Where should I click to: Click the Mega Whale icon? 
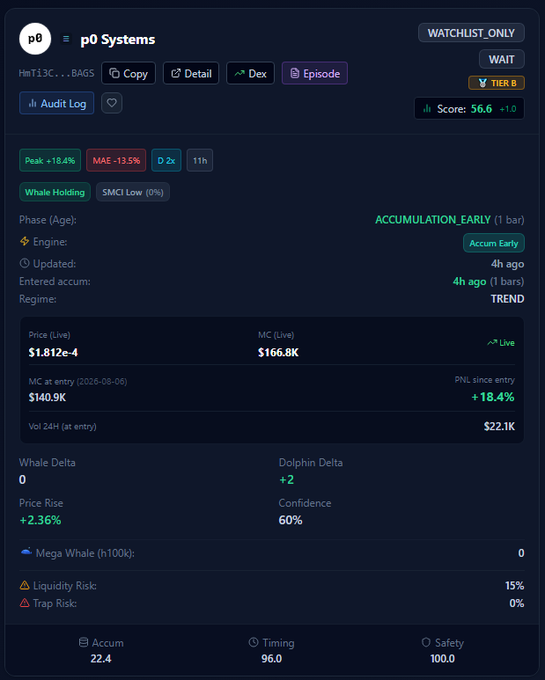(26, 552)
